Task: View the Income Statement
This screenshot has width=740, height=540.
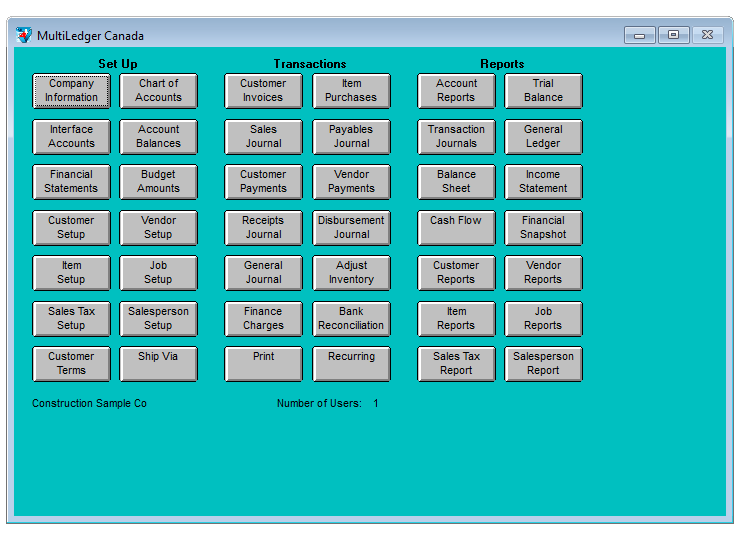Action: [x=543, y=182]
